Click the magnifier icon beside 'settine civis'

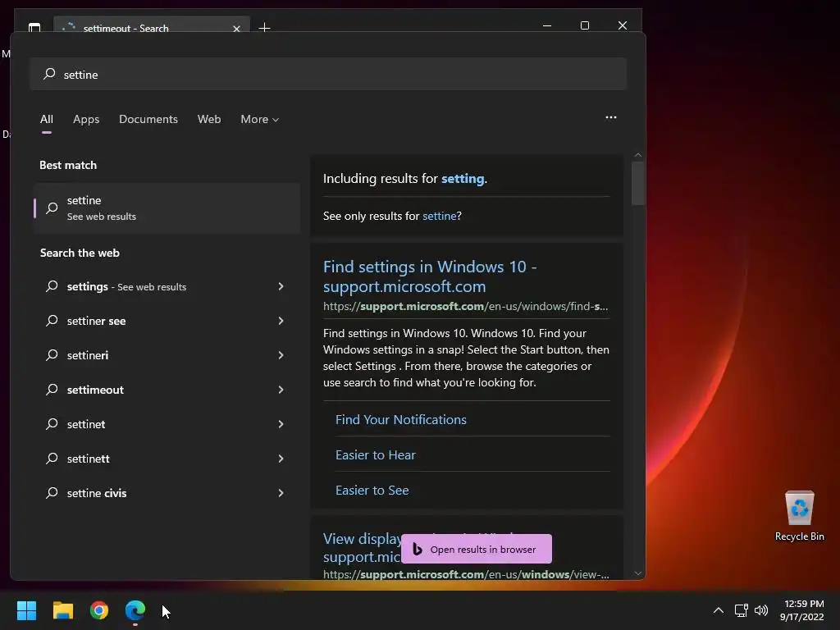point(52,493)
